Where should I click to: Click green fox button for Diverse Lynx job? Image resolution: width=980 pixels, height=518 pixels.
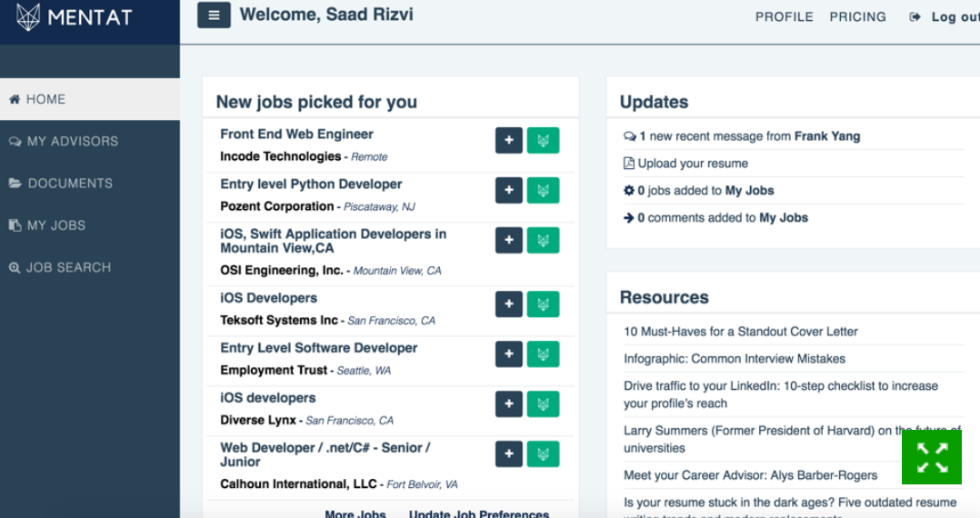coord(543,403)
